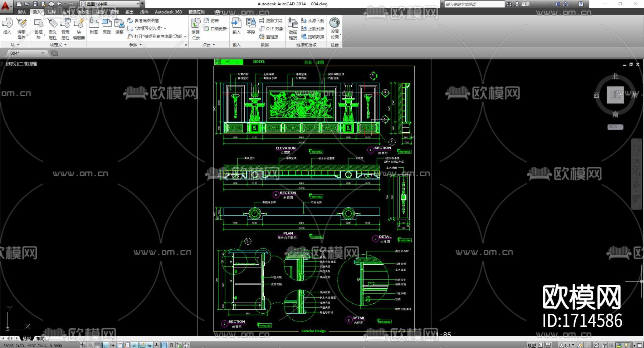Click the Pan hand icon in navigation bar
This screenshot has width=644, height=348.
click(636, 162)
